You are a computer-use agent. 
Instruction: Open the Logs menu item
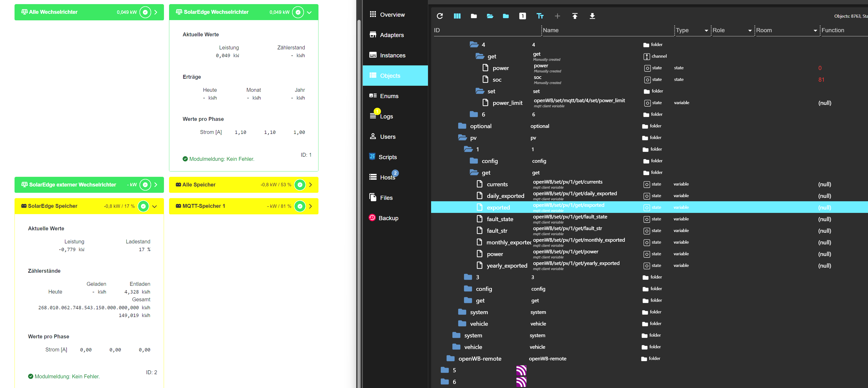(x=387, y=116)
